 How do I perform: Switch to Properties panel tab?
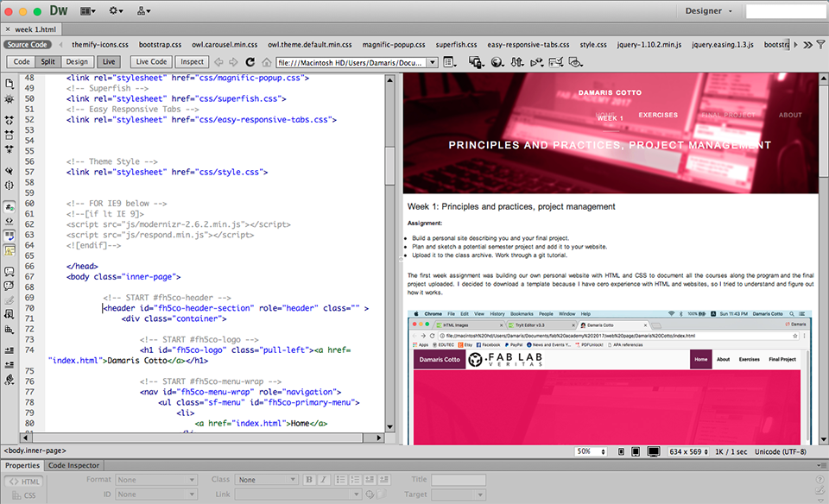(22, 465)
